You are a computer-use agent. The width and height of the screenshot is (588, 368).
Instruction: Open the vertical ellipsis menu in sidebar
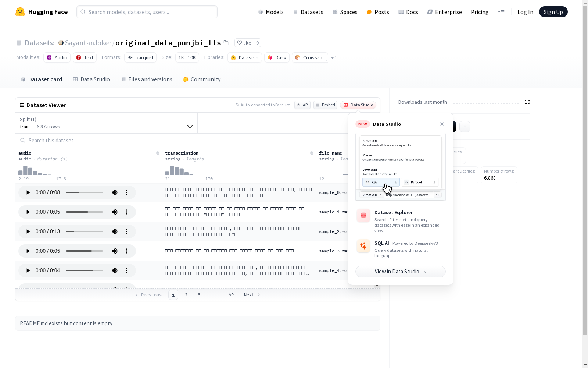[465, 127]
